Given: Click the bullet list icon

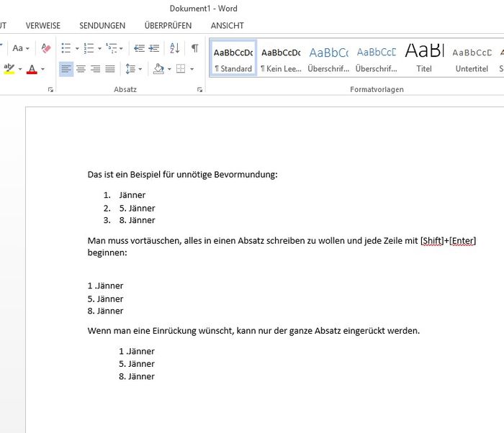Looking at the screenshot, I should point(66,48).
